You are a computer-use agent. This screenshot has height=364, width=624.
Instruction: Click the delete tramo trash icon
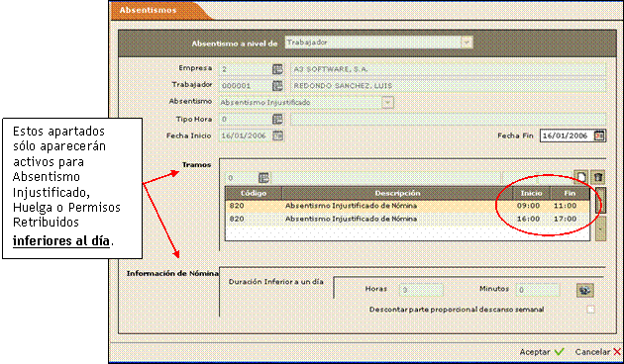(x=597, y=177)
